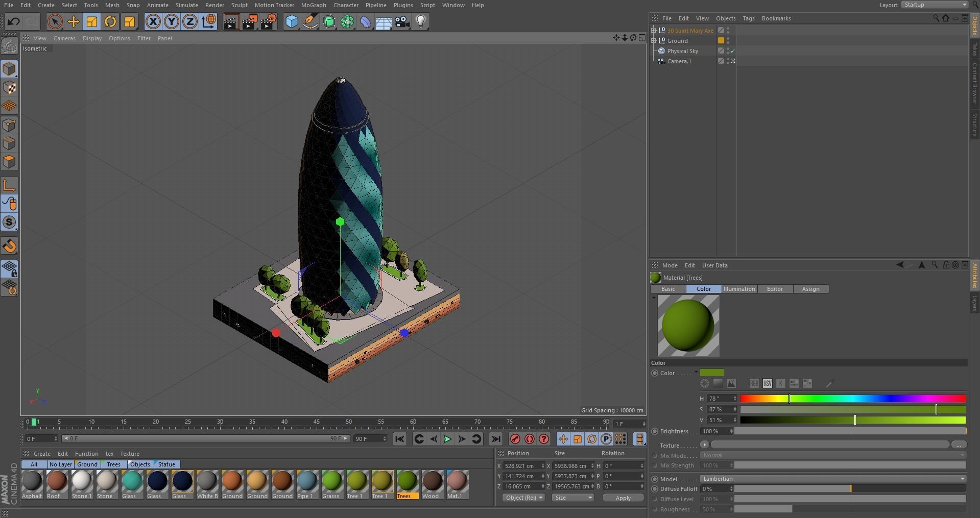The image size is (980, 518).
Task: Toggle the Color animation radio circle
Action: (x=655, y=373)
